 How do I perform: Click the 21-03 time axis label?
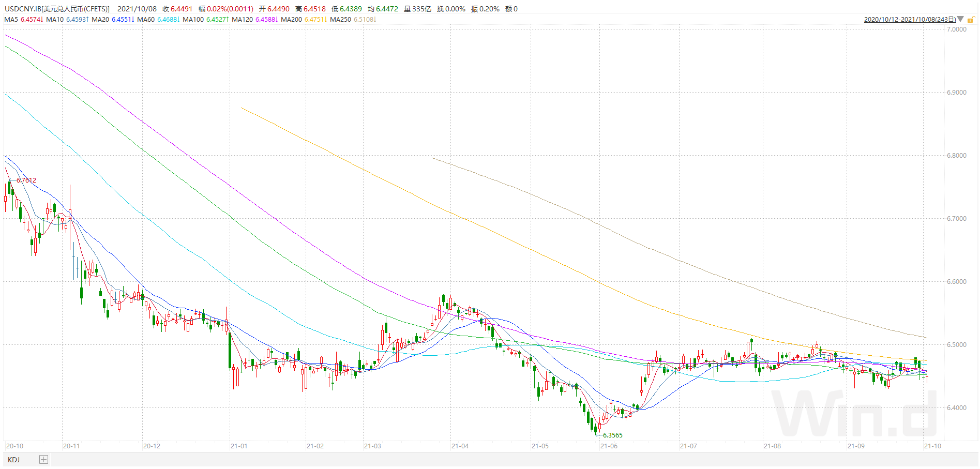[x=372, y=446]
